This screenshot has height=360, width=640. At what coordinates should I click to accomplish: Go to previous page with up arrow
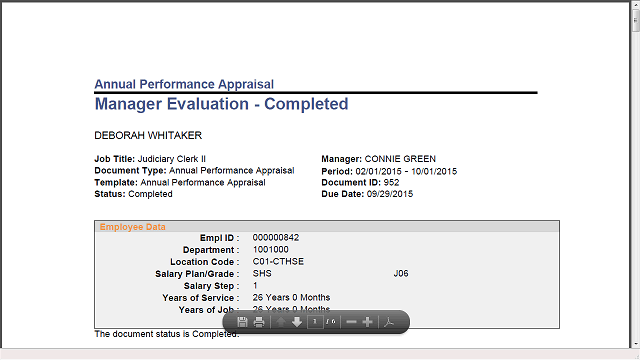click(280, 322)
